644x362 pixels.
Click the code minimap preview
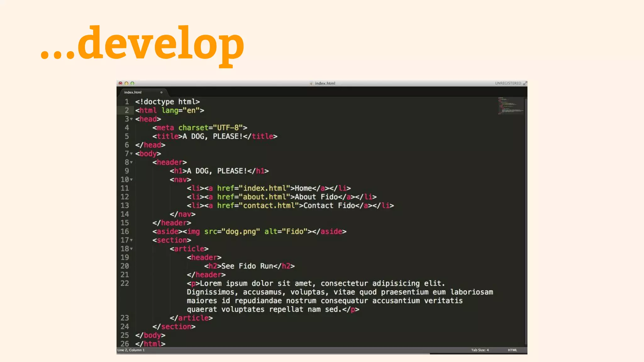[x=510, y=106]
